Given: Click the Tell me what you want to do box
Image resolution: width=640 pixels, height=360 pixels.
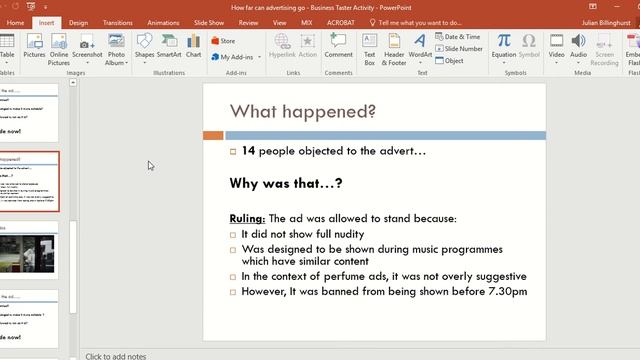Looking at the screenshot, I should pos(416,23).
